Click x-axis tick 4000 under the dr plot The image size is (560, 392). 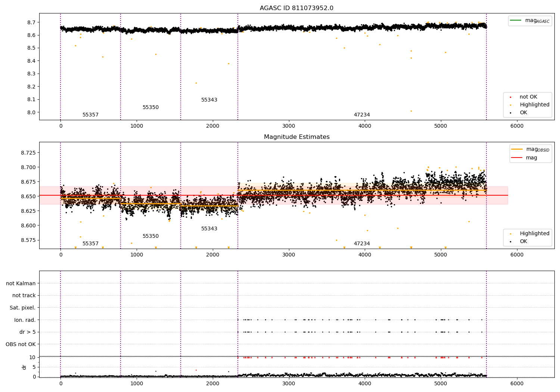[x=365, y=383]
